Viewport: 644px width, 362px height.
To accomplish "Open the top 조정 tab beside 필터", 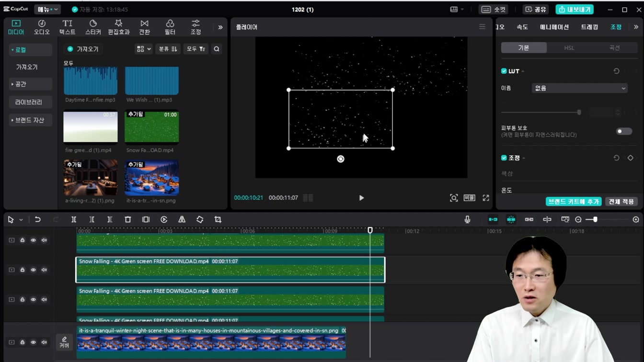I will coord(195,27).
